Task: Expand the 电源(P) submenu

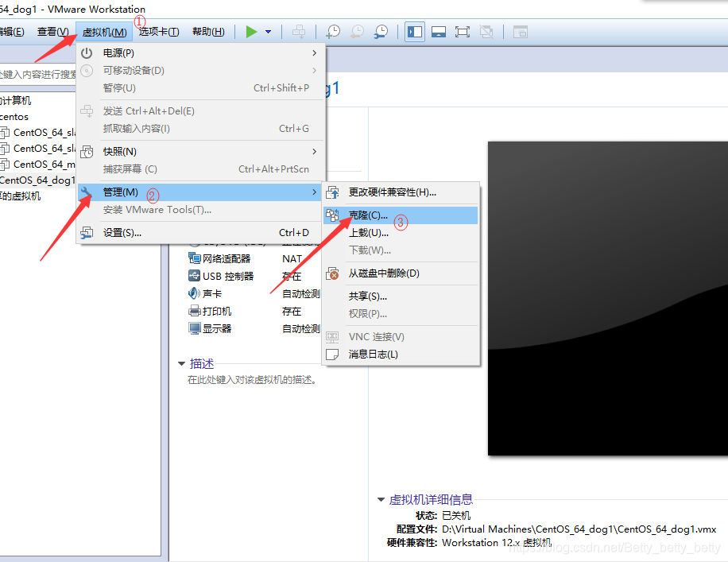Action: click(x=200, y=53)
